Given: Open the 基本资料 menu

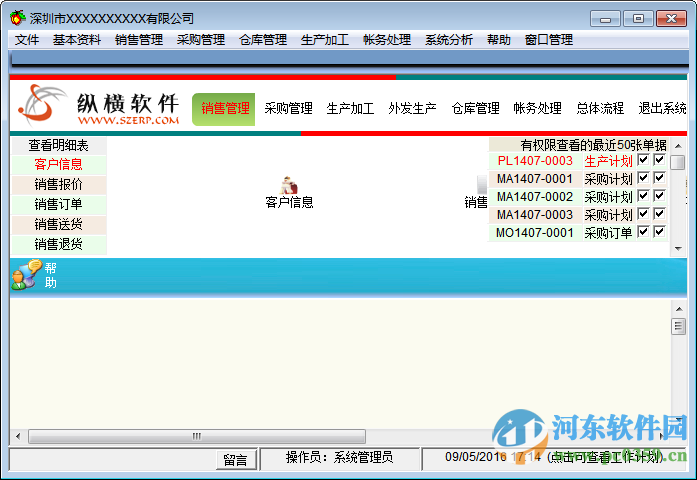Looking at the screenshot, I should [x=77, y=40].
